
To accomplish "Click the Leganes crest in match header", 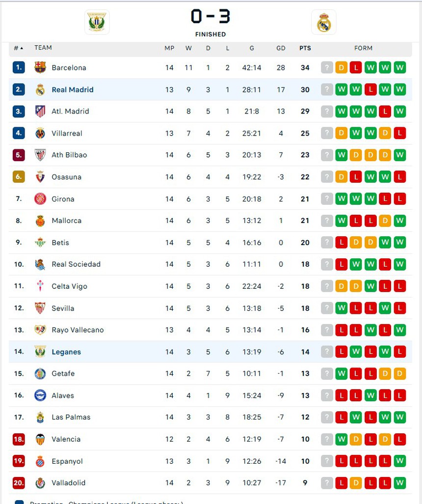I will pos(97,22).
